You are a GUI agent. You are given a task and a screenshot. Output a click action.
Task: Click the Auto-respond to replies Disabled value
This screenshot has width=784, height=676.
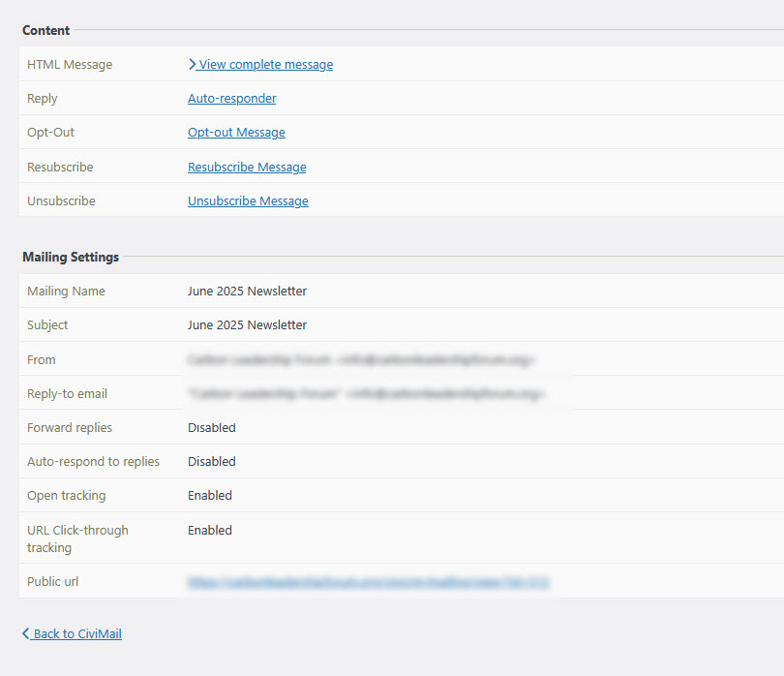coord(211,462)
